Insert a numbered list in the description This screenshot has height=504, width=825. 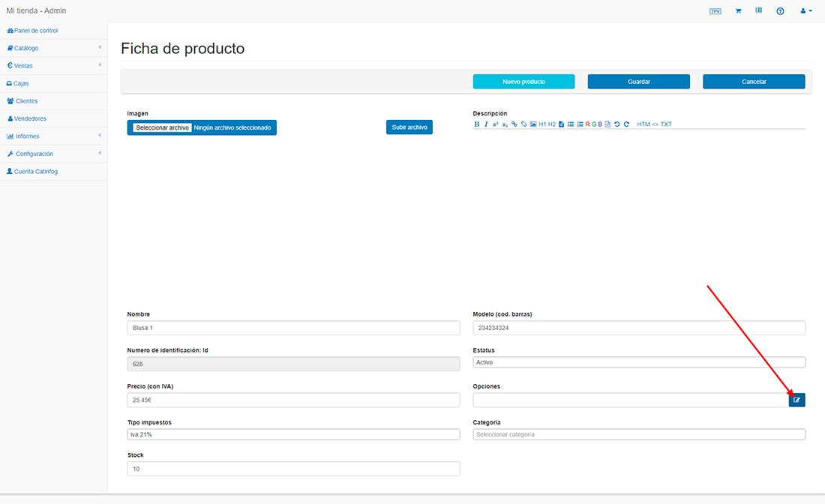(x=580, y=124)
